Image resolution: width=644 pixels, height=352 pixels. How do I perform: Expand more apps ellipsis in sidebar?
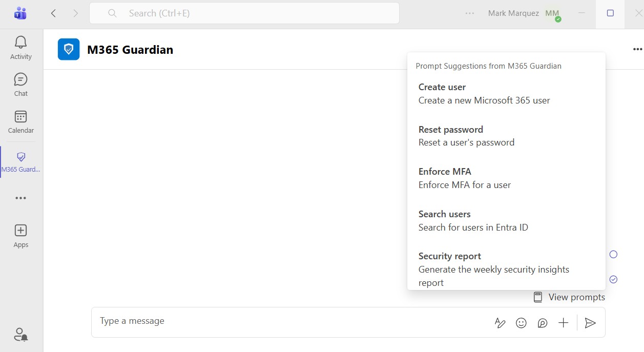[x=21, y=198]
